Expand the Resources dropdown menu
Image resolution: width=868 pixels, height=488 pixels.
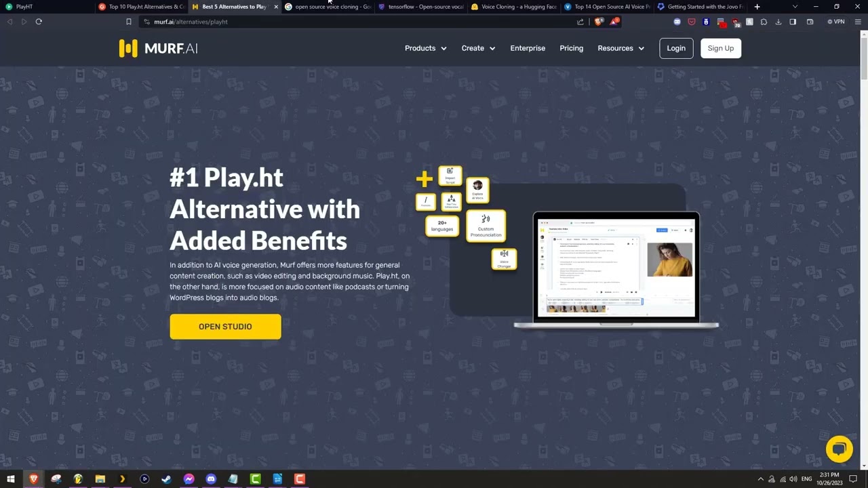620,48
